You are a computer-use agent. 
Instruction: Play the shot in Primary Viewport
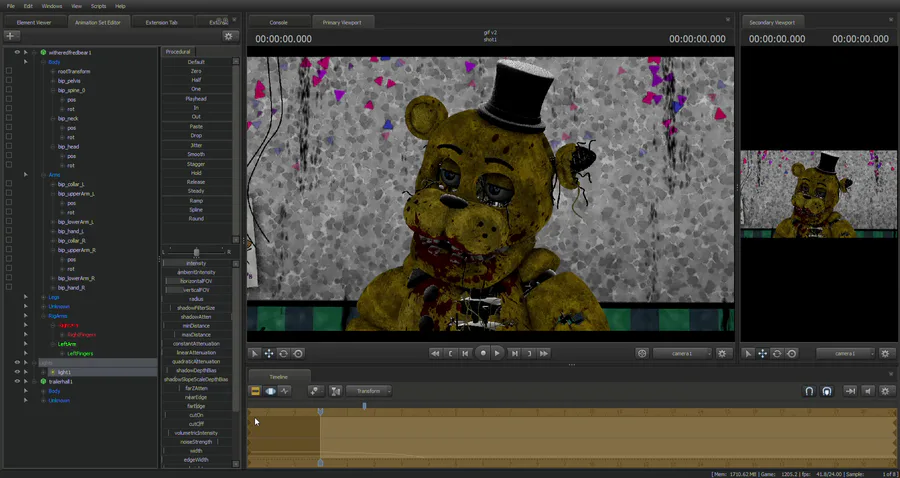[497, 353]
